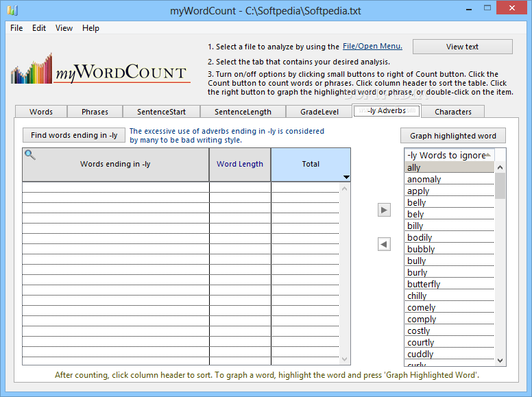
Task: Sort descending via Total column arrow
Action: click(346, 177)
